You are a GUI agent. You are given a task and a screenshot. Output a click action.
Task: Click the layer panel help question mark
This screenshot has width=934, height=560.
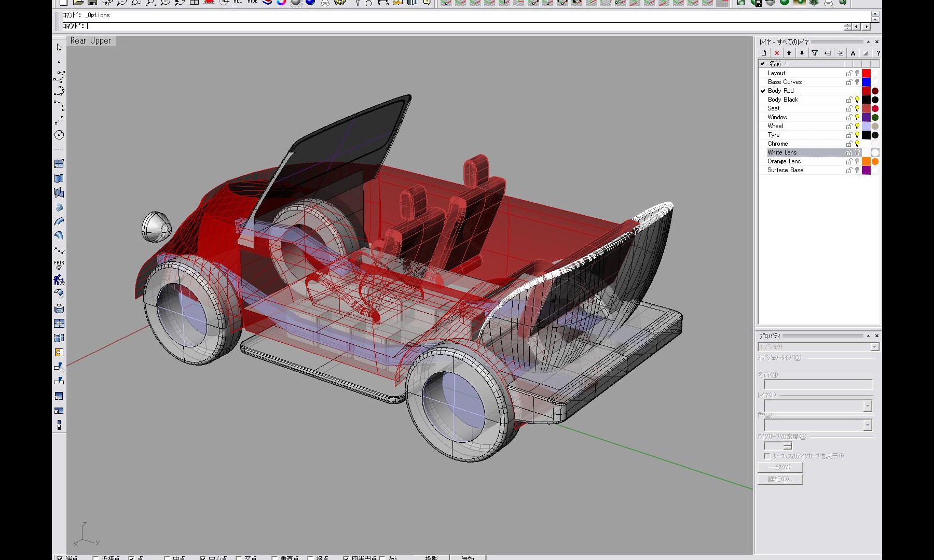tap(877, 53)
